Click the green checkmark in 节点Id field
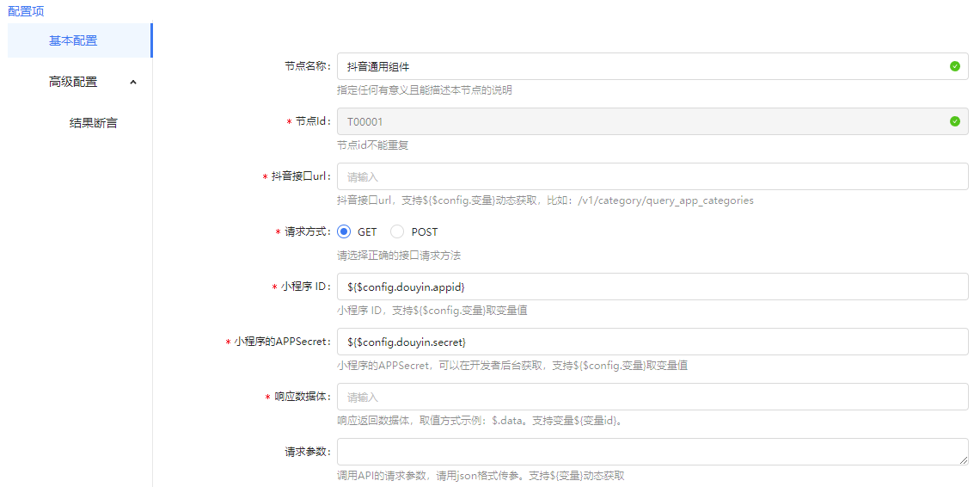Image resolution: width=980 pixels, height=487 pixels. pyautogui.click(x=954, y=121)
